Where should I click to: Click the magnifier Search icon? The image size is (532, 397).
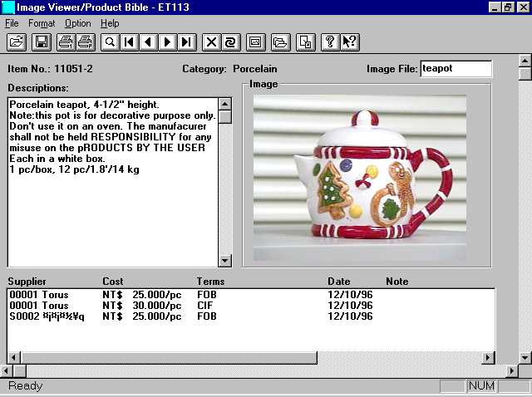pyautogui.click(x=110, y=42)
